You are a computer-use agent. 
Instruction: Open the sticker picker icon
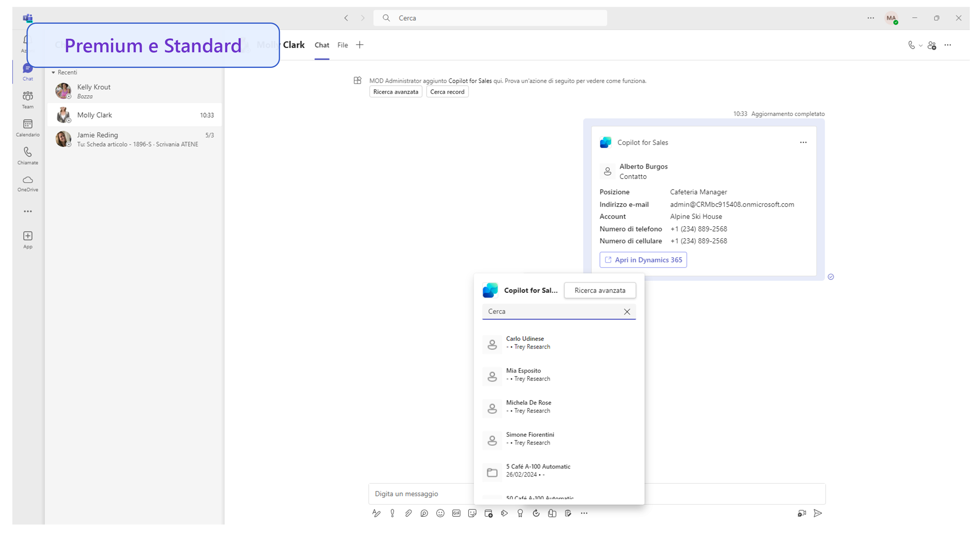472,513
